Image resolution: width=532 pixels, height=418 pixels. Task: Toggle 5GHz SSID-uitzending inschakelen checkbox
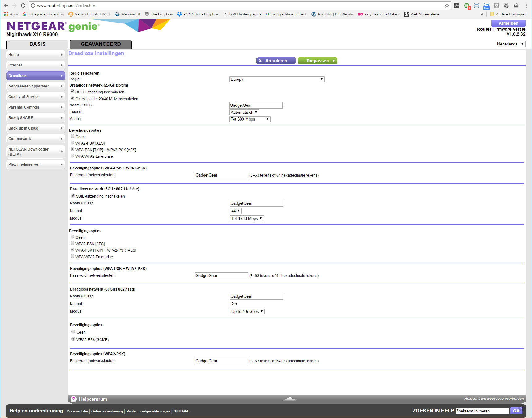73,196
